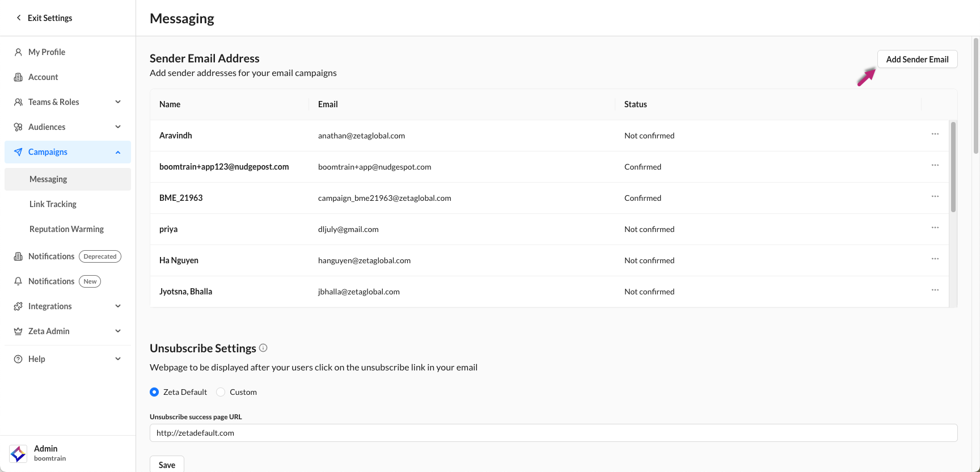Screen dimensions: 980x472
Task: Click the sender table vertical scrollbar
Action: click(x=953, y=167)
